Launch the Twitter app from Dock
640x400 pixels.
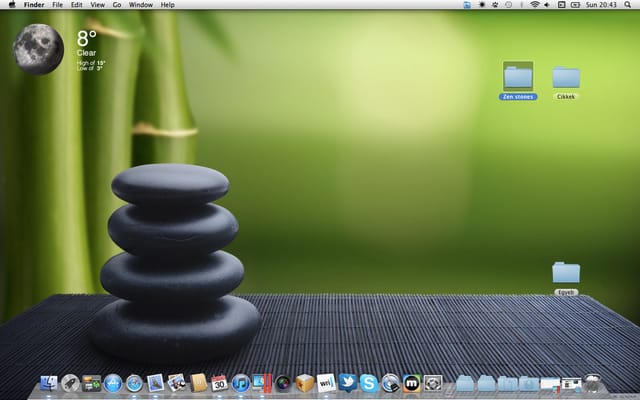(x=347, y=383)
